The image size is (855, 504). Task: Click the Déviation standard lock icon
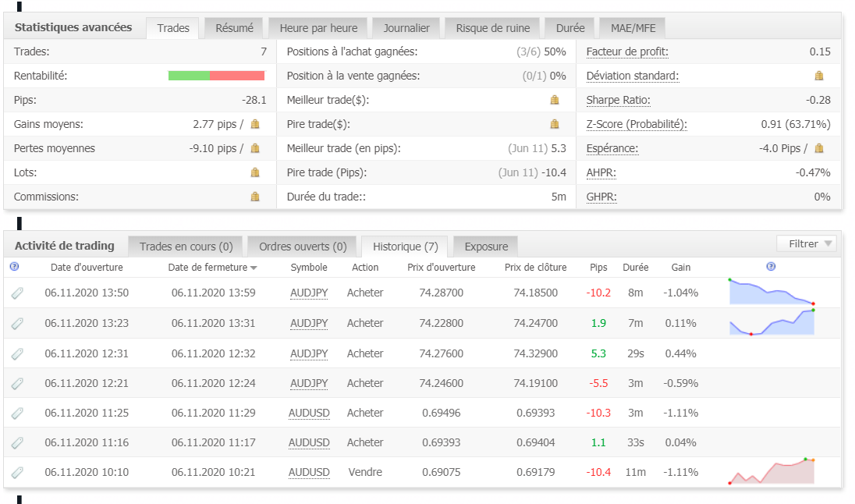(x=819, y=76)
